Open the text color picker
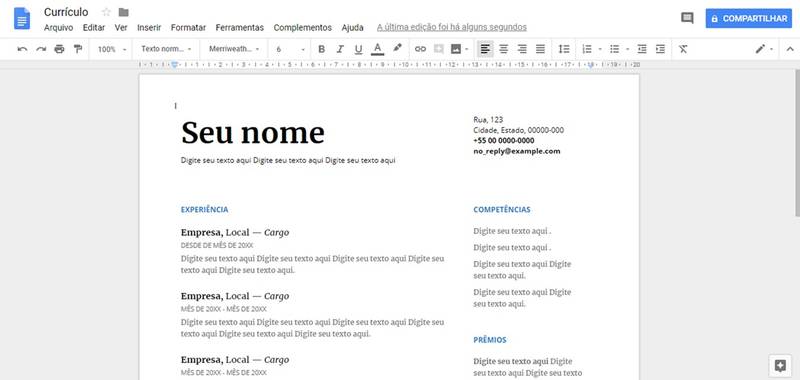Viewport: 800px width, 380px height. [377, 49]
